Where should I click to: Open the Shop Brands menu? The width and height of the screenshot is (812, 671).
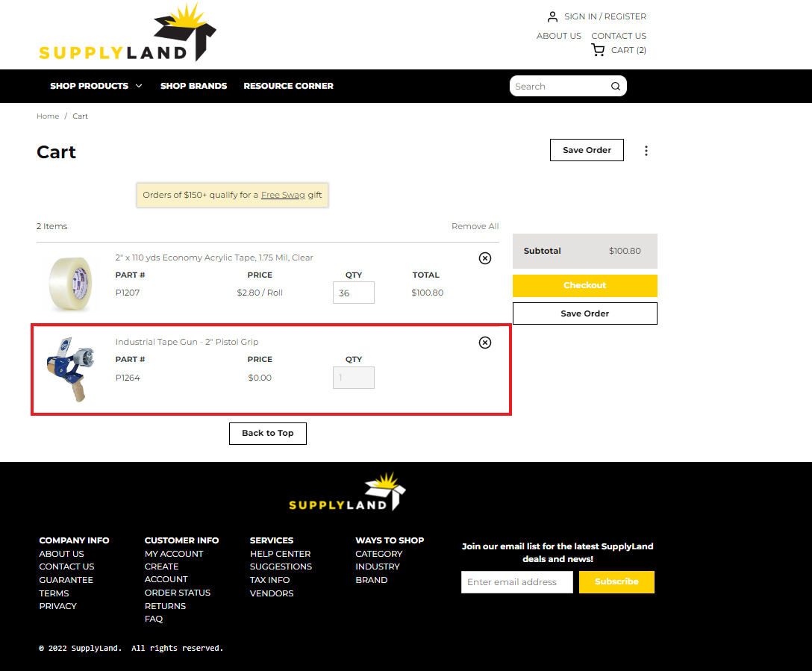click(x=193, y=86)
